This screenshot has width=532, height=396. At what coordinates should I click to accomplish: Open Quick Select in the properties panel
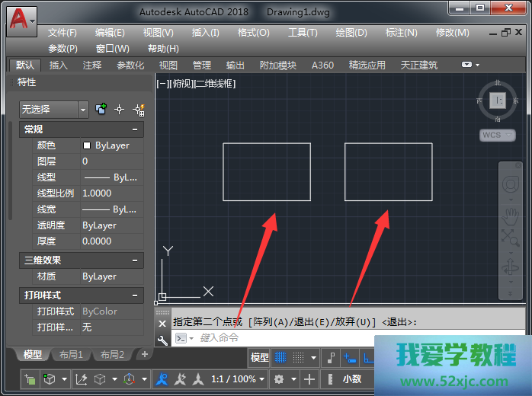pos(138,110)
